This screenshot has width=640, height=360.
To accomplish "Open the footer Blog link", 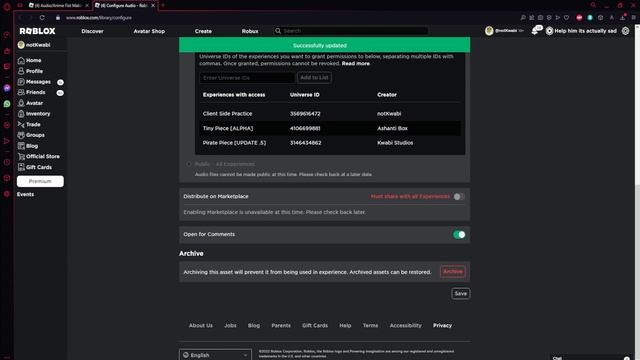I will [253, 326].
